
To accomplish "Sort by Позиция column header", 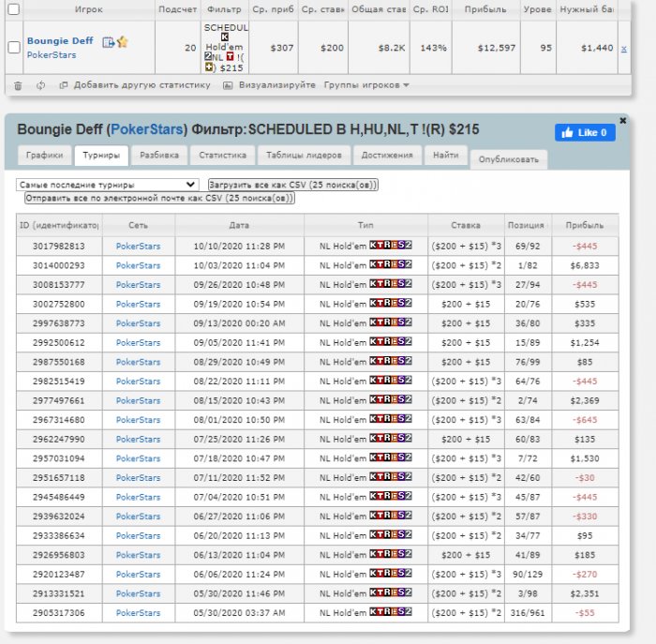I will 526,225.
